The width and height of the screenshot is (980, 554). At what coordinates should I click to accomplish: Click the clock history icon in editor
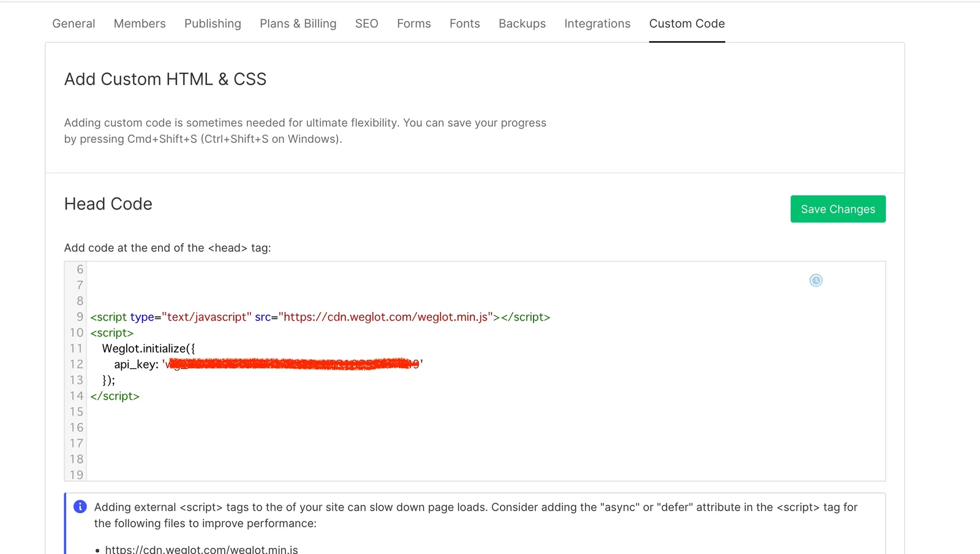coord(816,280)
